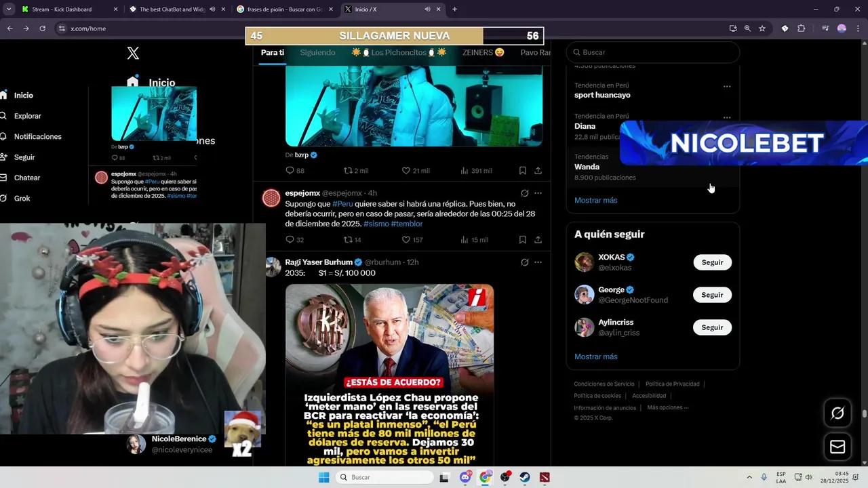868x488 pixels.
Task: Click Mostrar más under A quién seguir
Action: [x=595, y=357]
